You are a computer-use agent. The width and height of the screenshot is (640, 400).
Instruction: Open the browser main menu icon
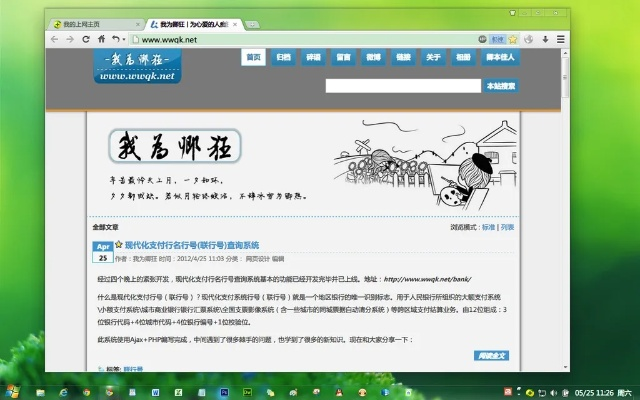[561, 39]
